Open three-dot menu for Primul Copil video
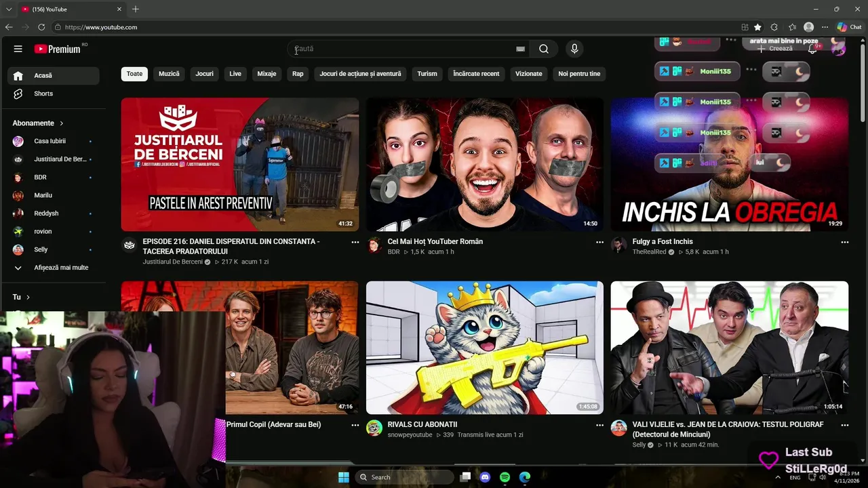Viewport: 868px width, 488px height. [x=355, y=425]
